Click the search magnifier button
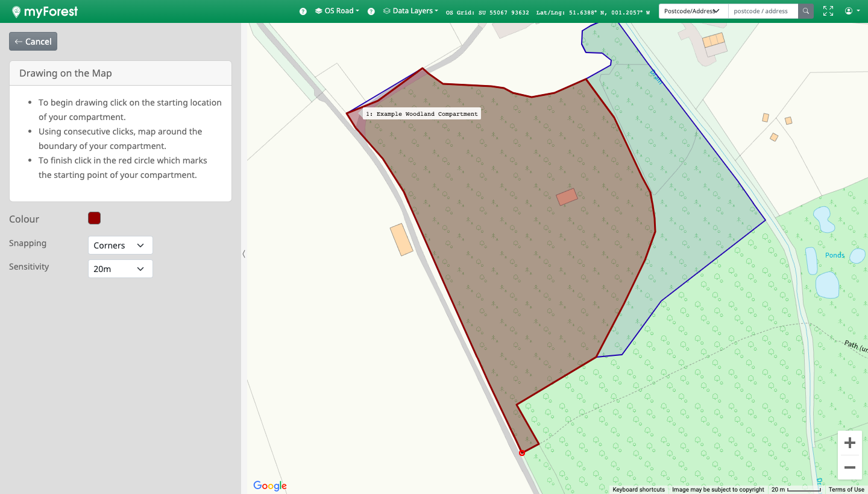This screenshot has width=868, height=494. click(x=805, y=11)
